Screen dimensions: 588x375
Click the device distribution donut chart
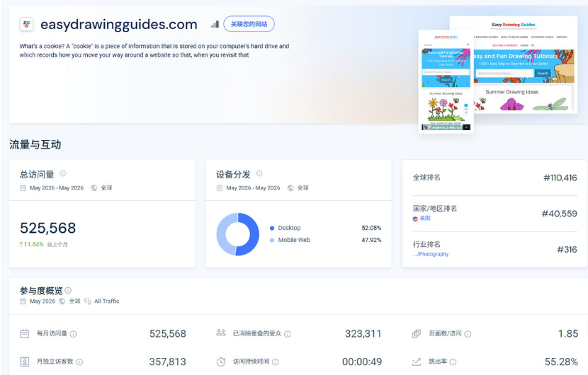point(238,234)
